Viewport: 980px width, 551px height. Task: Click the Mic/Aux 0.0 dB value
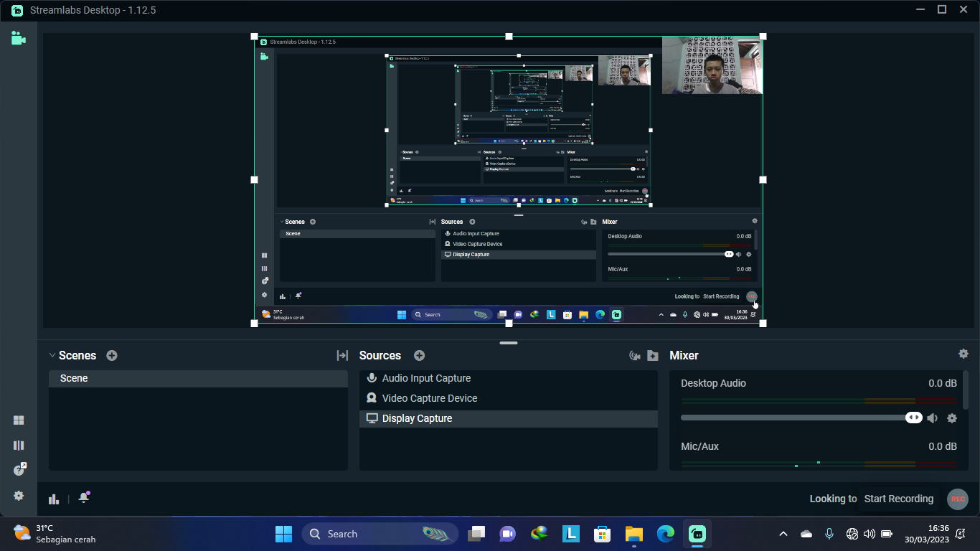(x=943, y=446)
